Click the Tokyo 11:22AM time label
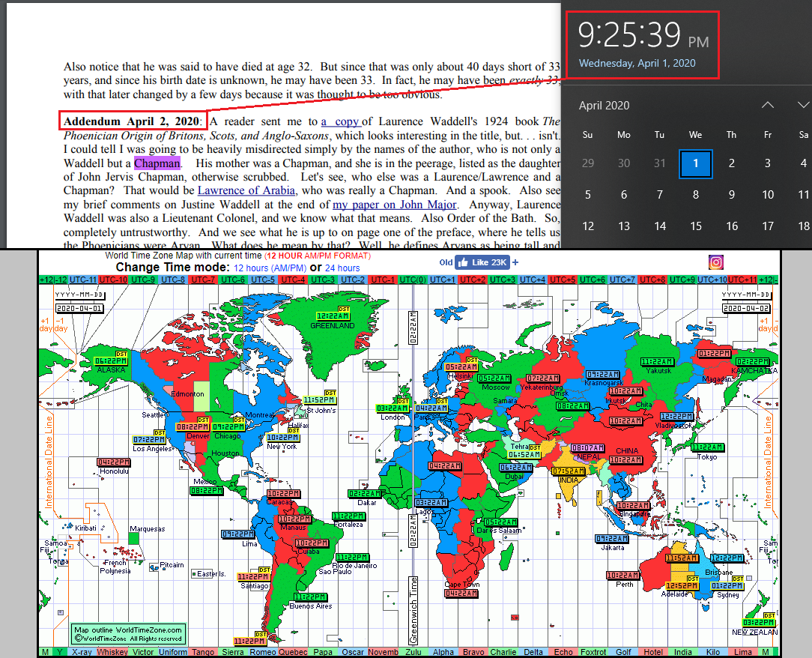 click(x=707, y=447)
